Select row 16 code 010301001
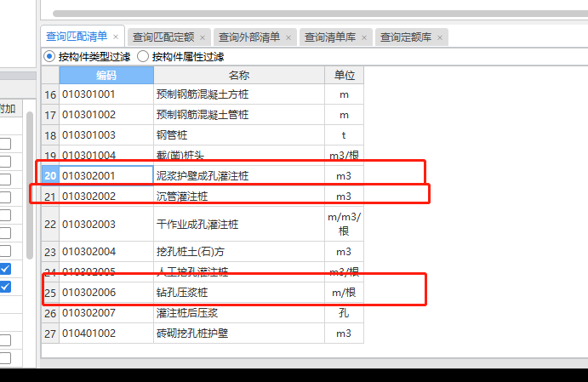Image resolution: width=588 pixels, height=382 pixels. (x=106, y=94)
